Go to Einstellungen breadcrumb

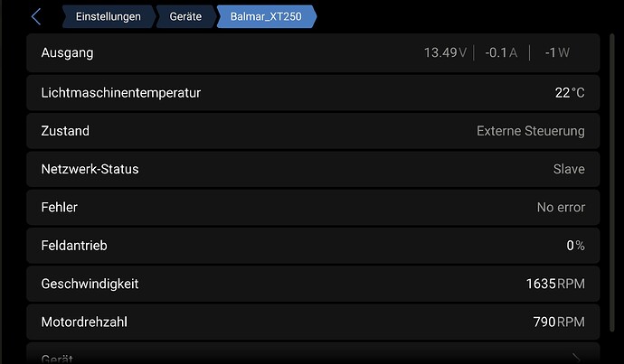click(x=108, y=16)
